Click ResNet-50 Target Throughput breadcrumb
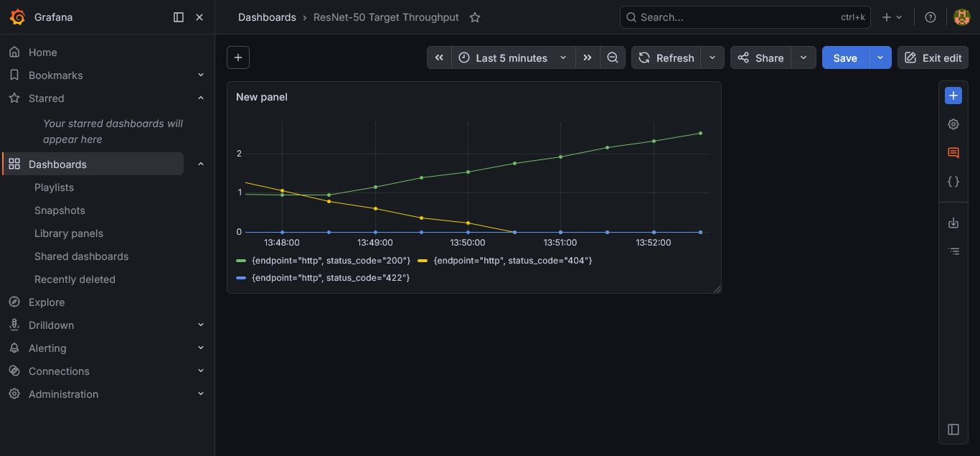 click(386, 17)
